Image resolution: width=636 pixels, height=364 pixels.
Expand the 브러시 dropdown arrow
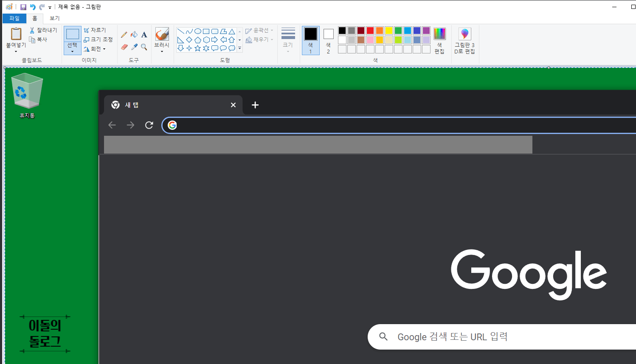point(162,52)
